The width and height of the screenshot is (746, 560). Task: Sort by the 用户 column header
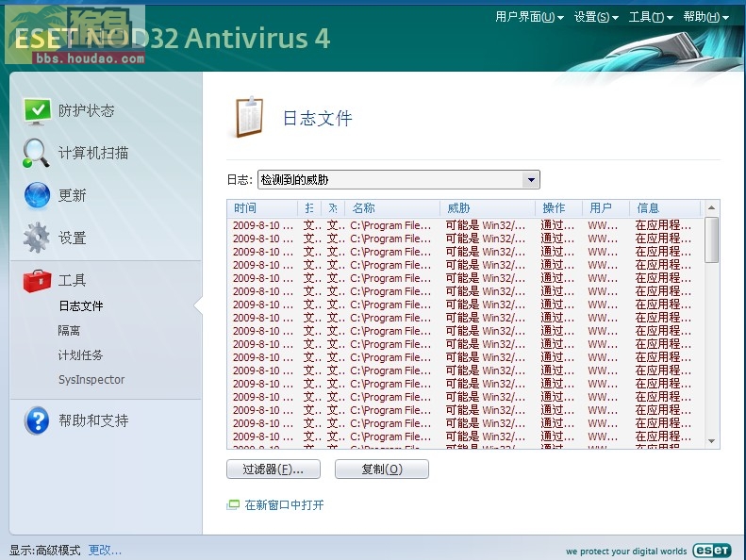tap(606, 208)
